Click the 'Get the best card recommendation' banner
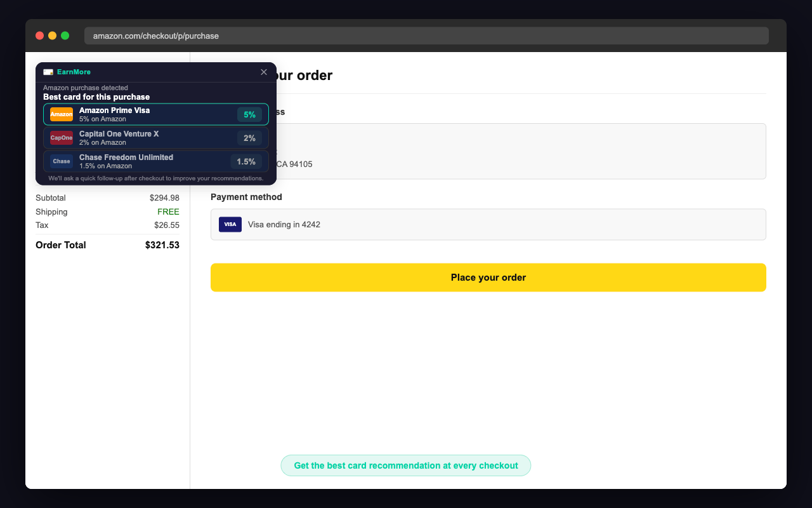 [x=406, y=465]
